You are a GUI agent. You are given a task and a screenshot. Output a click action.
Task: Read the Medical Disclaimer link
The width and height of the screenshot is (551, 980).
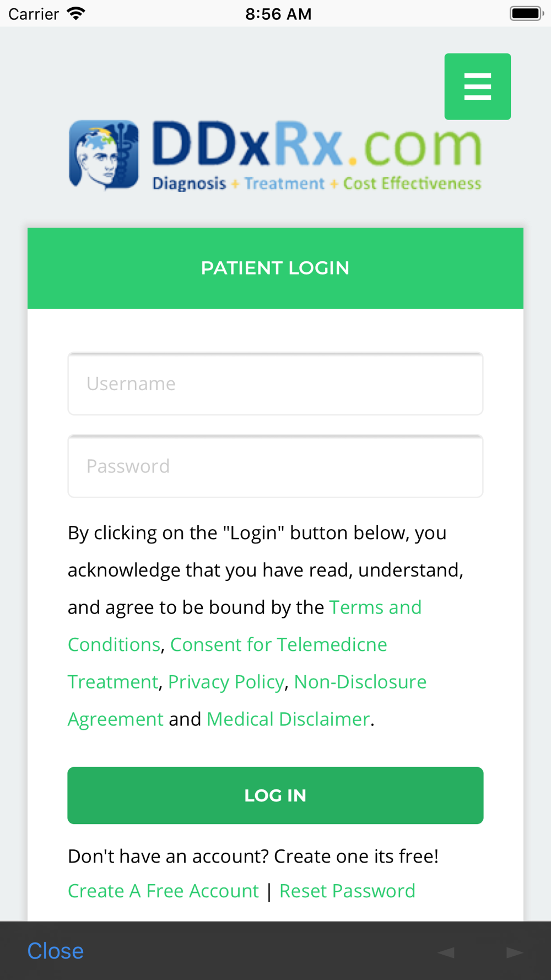(x=288, y=719)
